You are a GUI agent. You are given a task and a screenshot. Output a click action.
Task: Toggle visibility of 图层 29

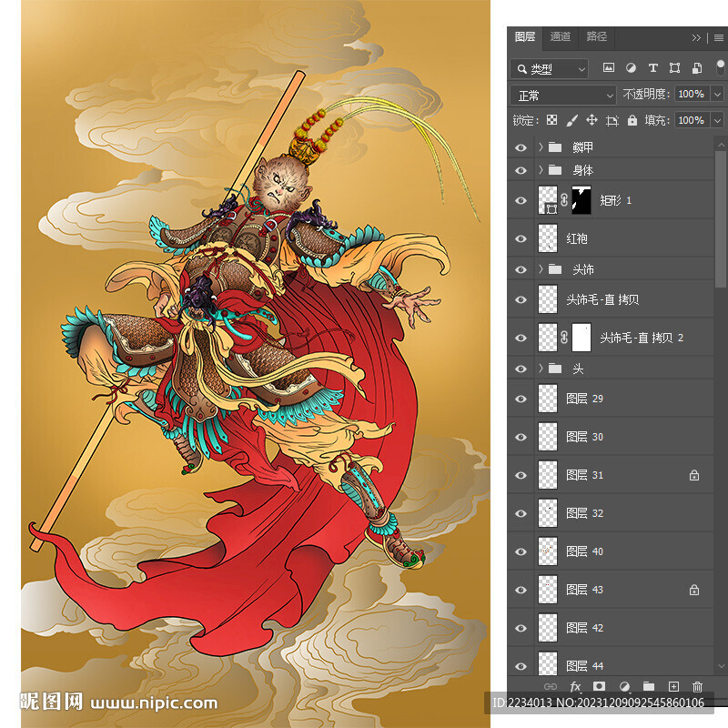tap(521, 399)
